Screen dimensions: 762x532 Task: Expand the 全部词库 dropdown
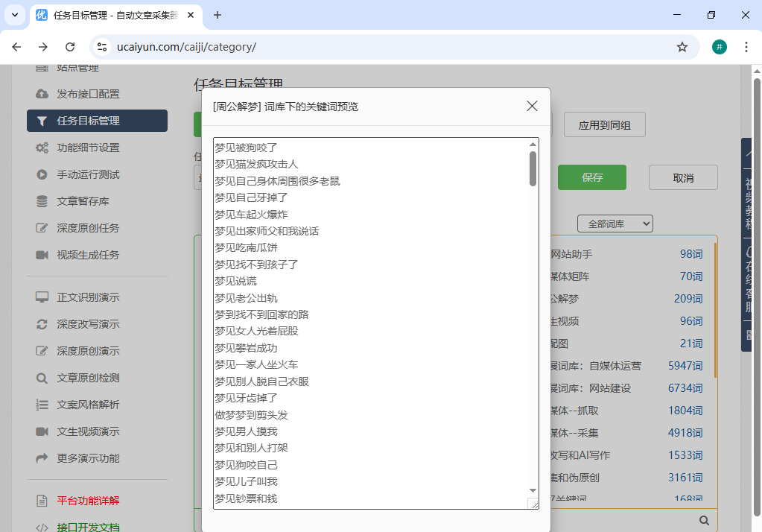[x=615, y=223]
